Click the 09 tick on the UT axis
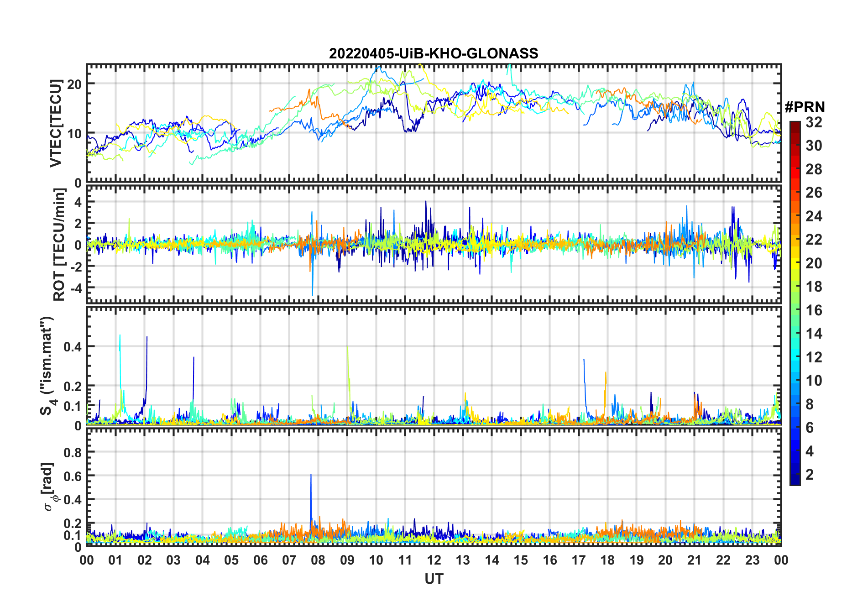868x607 pixels. [x=347, y=560]
